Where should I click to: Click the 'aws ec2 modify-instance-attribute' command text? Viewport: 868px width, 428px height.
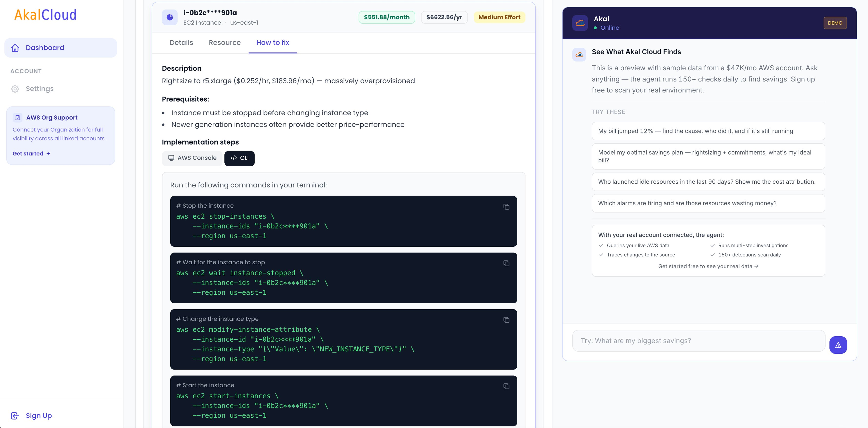pyautogui.click(x=248, y=330)
